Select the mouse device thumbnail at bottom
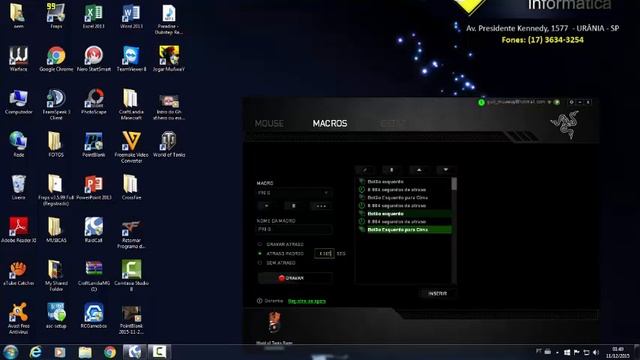 tap(275, 323)
